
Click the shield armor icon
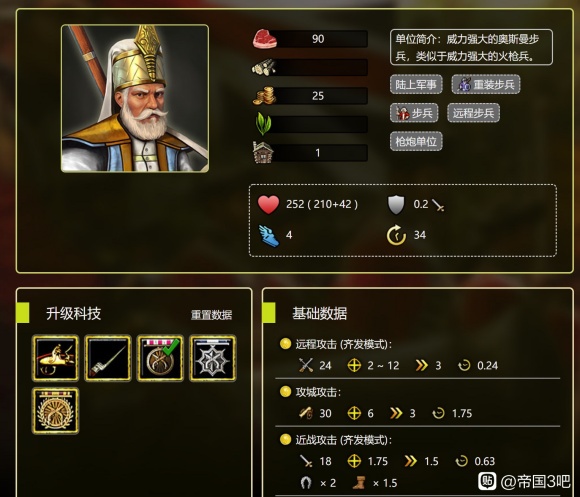[396, 204]
